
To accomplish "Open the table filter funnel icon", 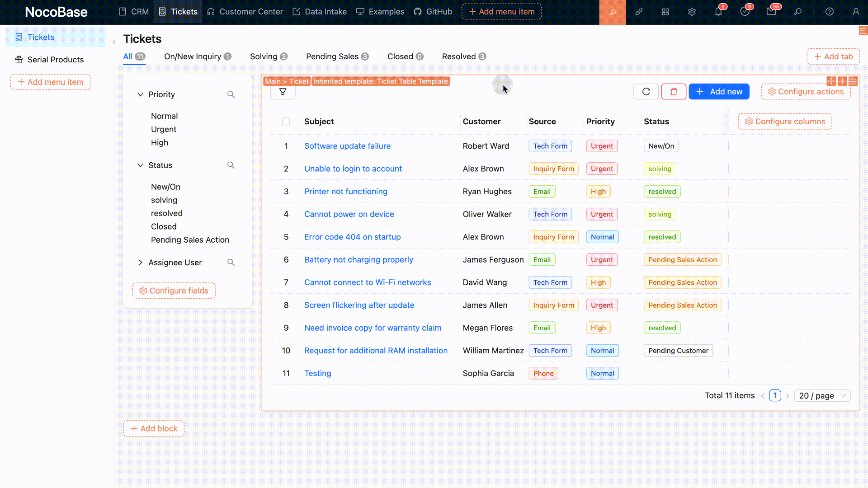I will tap(283, 92).
